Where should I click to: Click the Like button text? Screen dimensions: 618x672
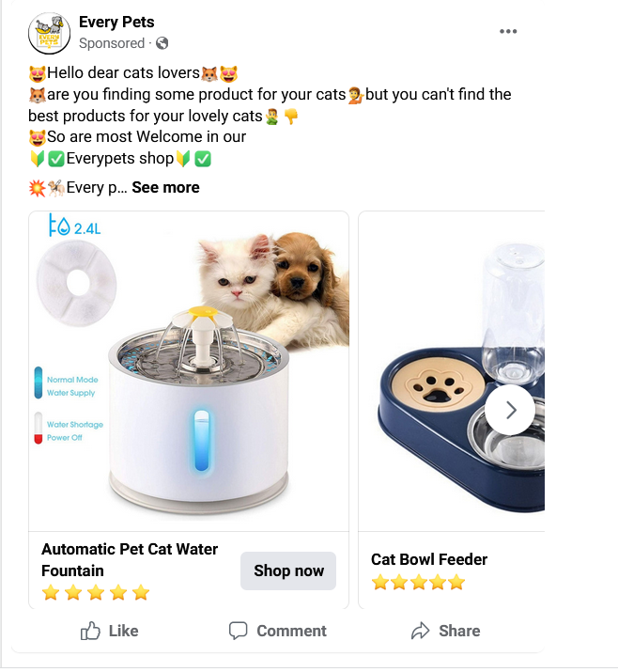point(123,631)
